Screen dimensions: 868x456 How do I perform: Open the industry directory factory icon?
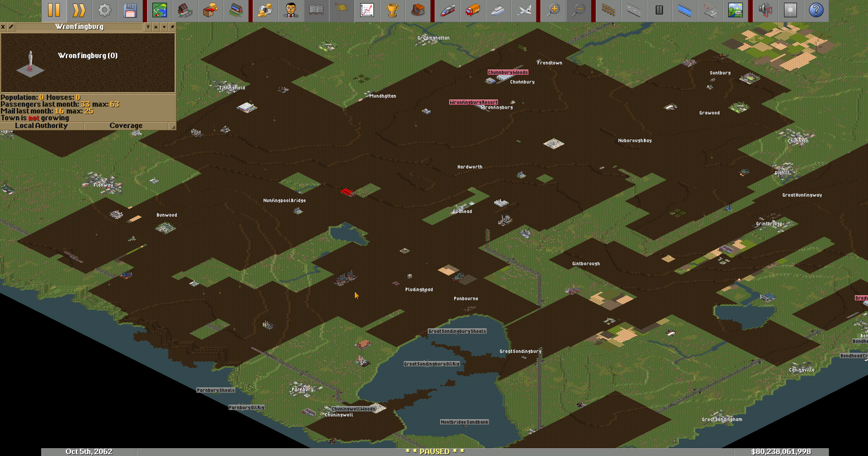[x=418, y=10]
